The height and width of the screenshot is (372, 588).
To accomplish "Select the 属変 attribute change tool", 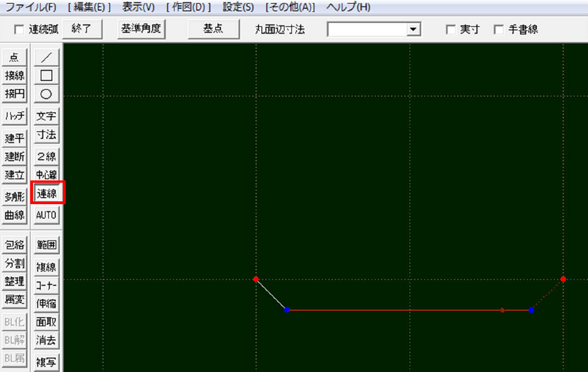I will coord(14,300).
